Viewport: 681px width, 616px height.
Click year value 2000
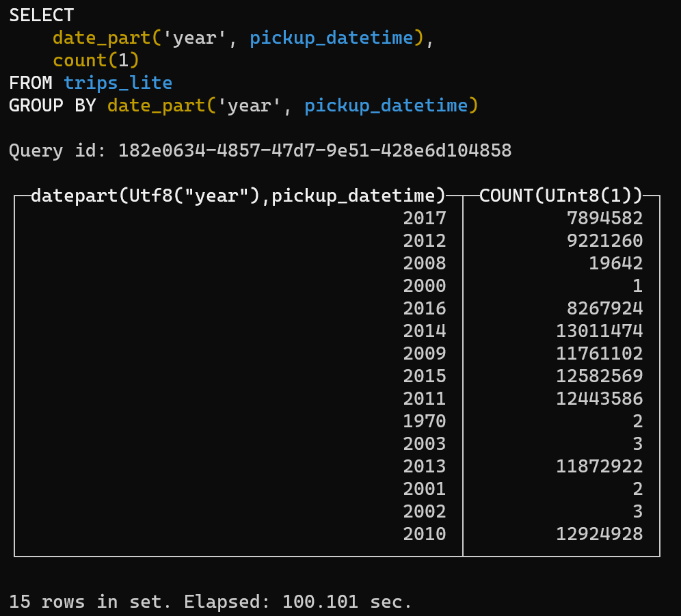coord(425,286)
